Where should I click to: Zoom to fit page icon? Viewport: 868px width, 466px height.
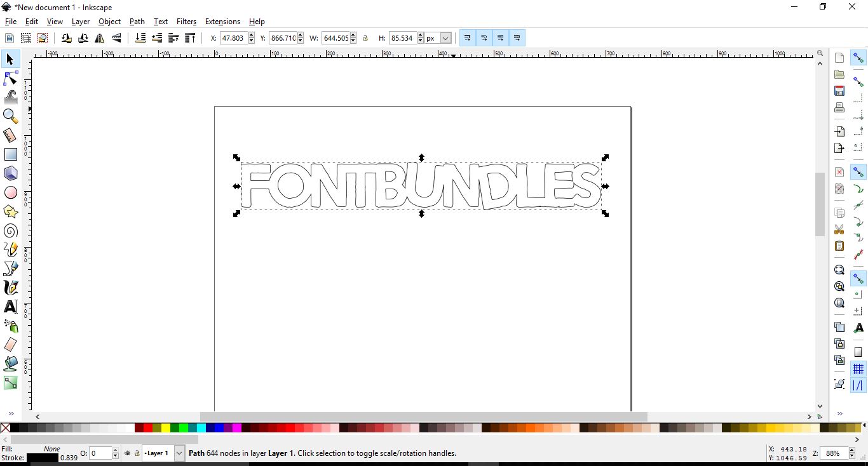839,303
